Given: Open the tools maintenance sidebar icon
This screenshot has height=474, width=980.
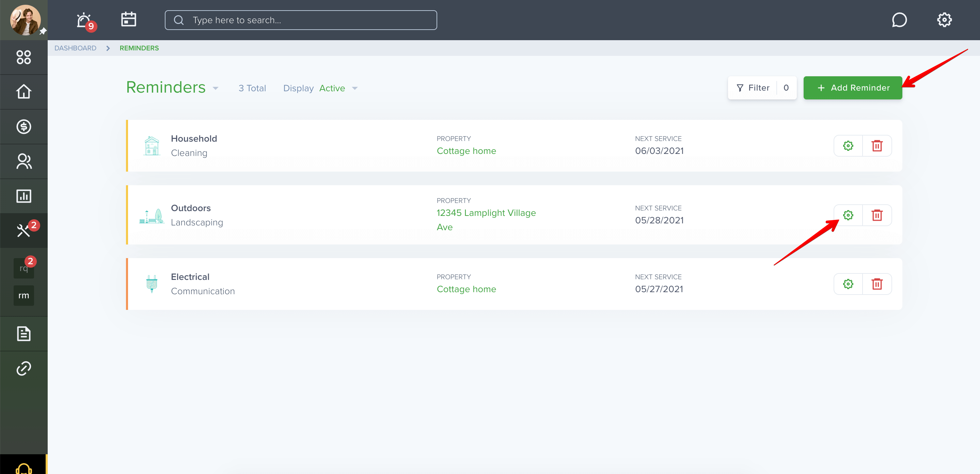Looking at the screenshot, I should coord(23,231).
